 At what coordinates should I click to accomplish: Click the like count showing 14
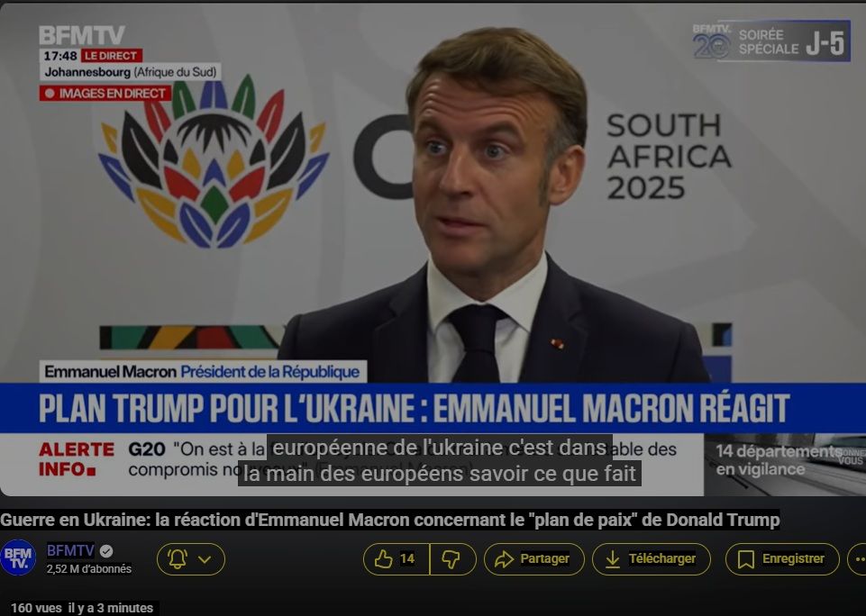tap(407, 558)
